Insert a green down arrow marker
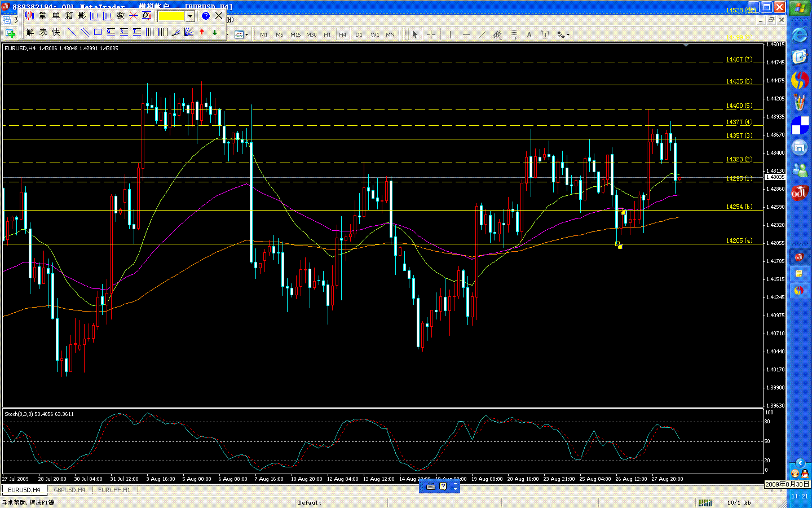812x508 pixels. 215,32
